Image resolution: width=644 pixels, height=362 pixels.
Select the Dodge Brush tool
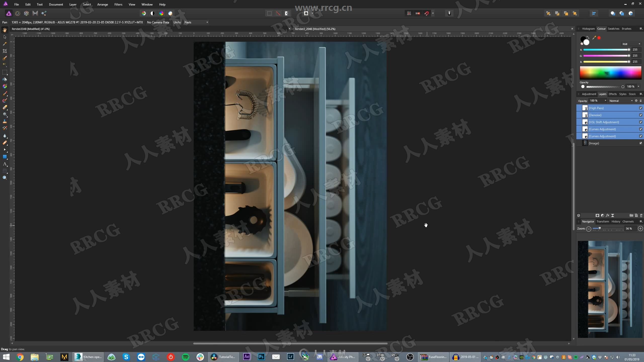pos(5,114)
